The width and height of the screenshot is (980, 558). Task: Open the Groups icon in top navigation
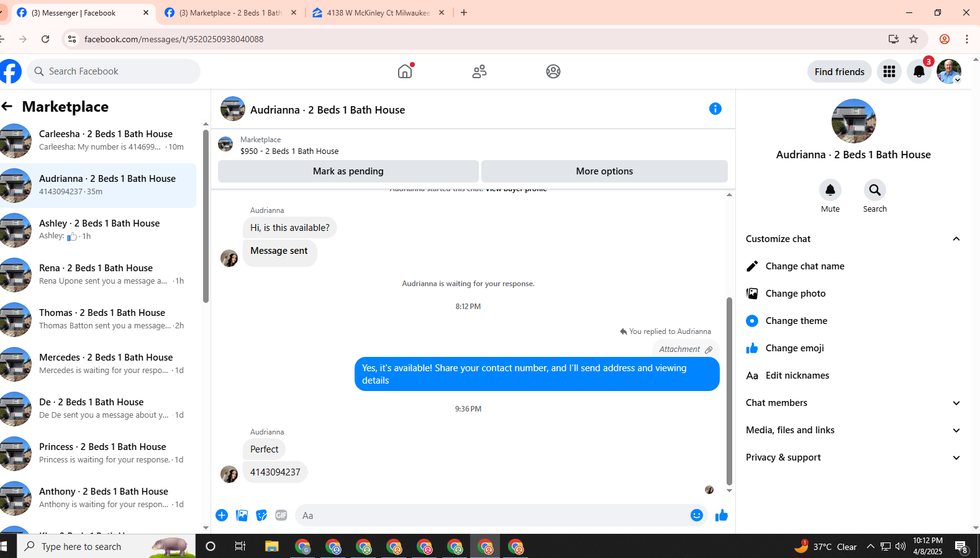553,71
